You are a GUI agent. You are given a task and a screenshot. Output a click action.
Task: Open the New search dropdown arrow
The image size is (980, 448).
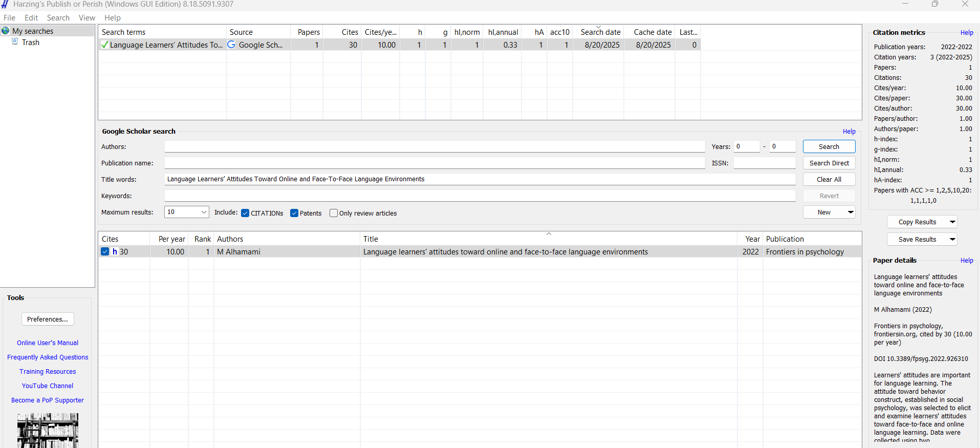click(x=851, y=212)
